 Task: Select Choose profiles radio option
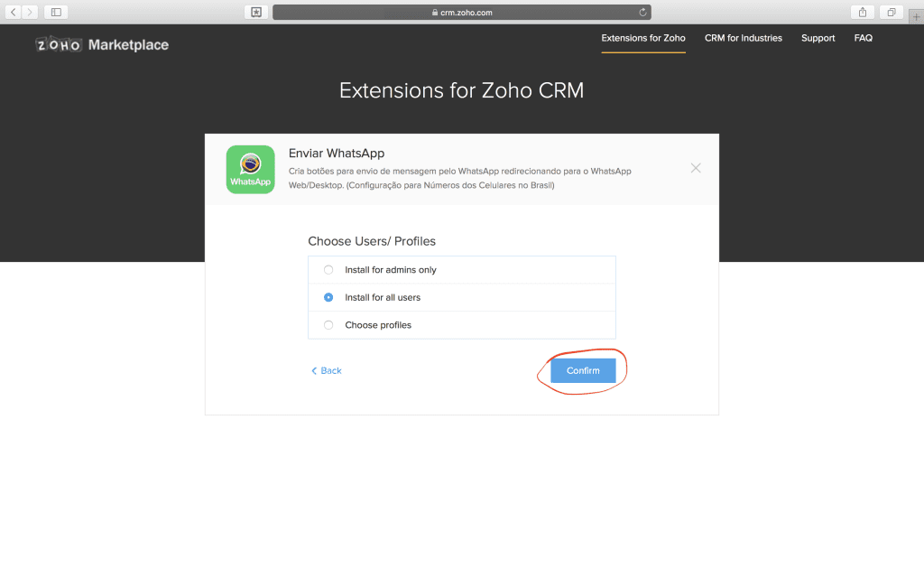pos(328,325)
